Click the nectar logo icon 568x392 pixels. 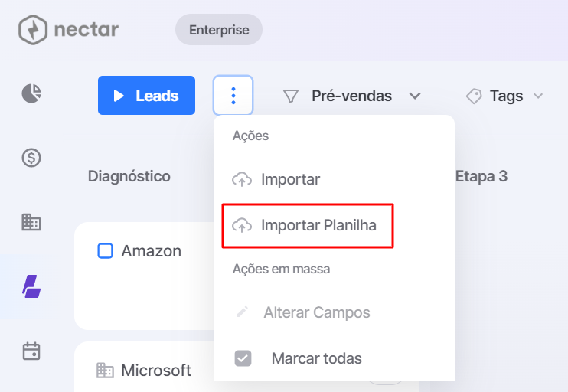coord(33,30)
